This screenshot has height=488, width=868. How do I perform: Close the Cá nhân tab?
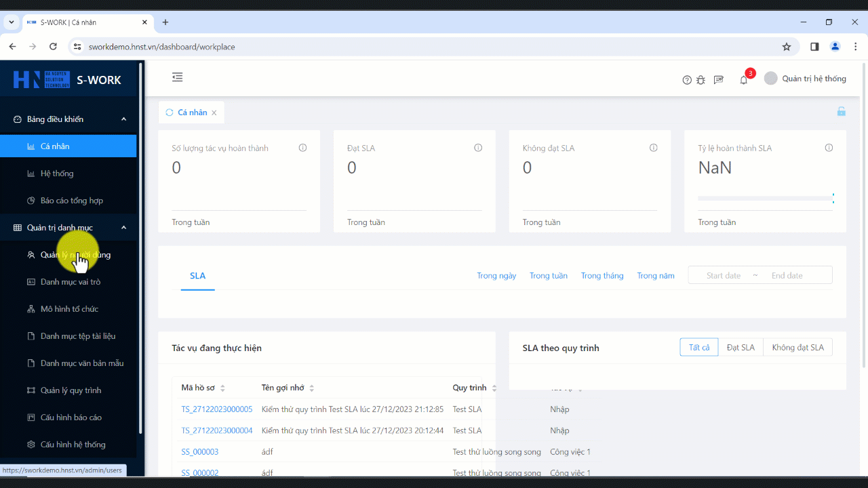214,113
